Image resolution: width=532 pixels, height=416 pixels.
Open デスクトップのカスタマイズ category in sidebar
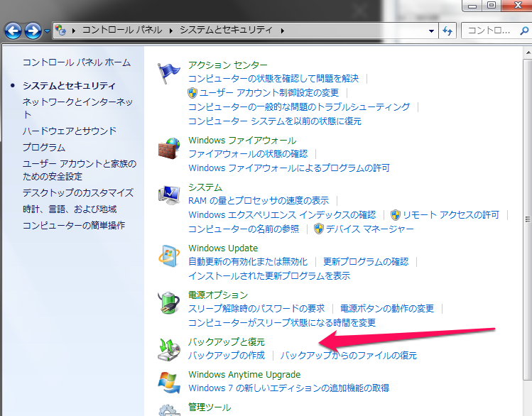(x=78, y=193)
